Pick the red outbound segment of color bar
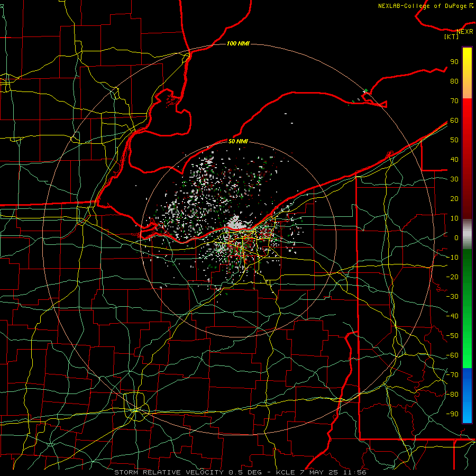The height and width of the screenshot is (476, 476). pos(467,159)
